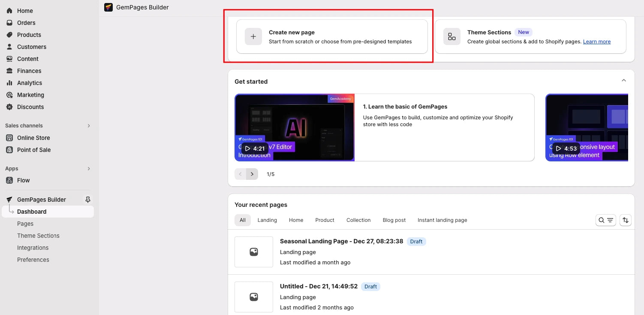Click the Learn the basic of GemPages heading
The width and height of the screenshot is (644, 315).
point(405,106)
